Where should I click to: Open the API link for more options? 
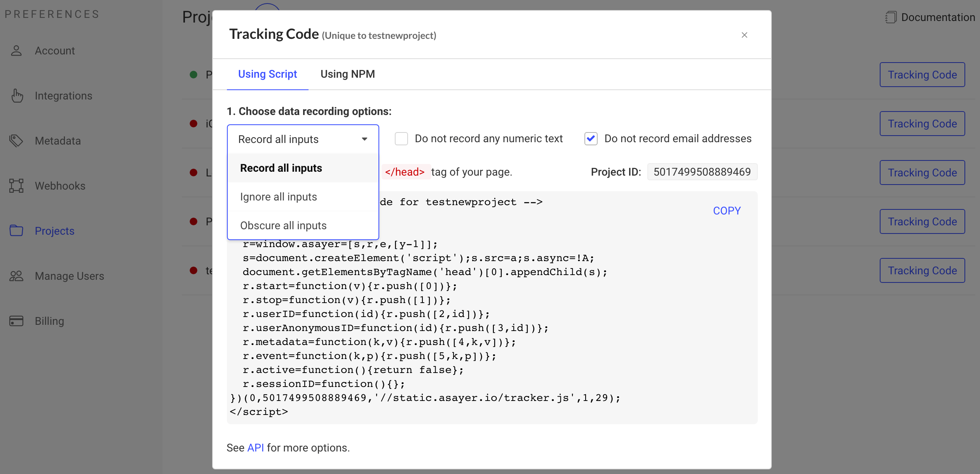(x=255, y=448)
